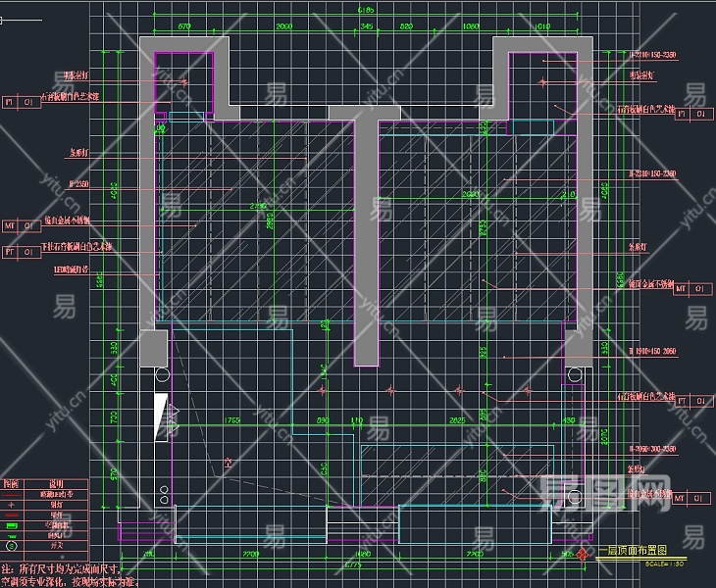Select the circle symbol by lower-left wall block
The height and width of the screenshot is (588, 716).
[163, 375]
